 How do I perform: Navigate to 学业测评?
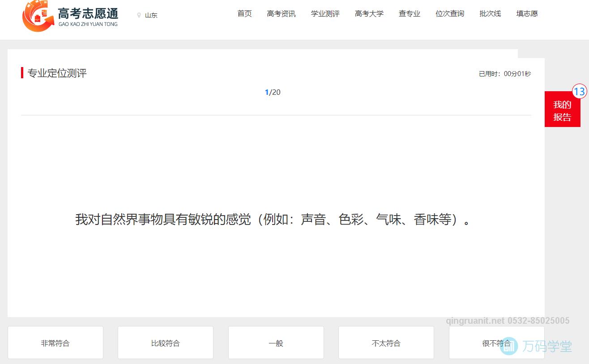325,13
